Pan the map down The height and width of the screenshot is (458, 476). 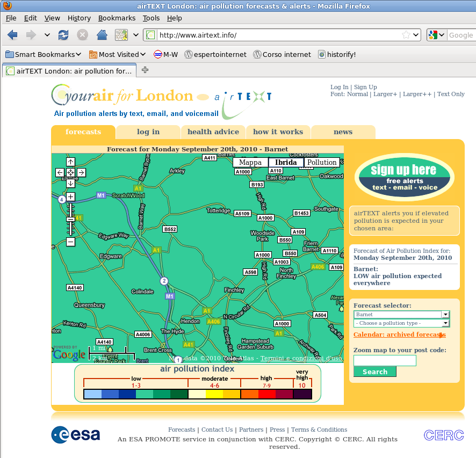[70, 183]
